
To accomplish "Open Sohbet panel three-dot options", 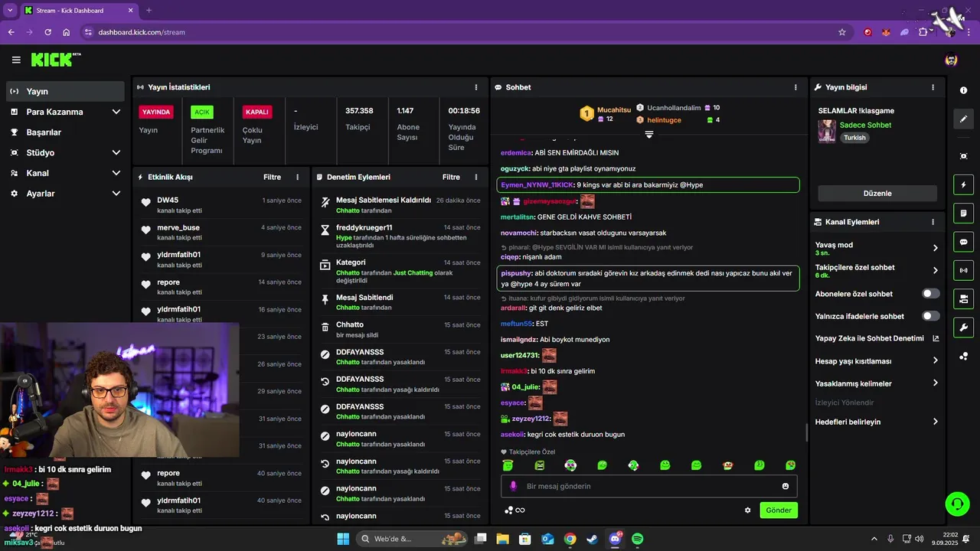I will (796, 87).
